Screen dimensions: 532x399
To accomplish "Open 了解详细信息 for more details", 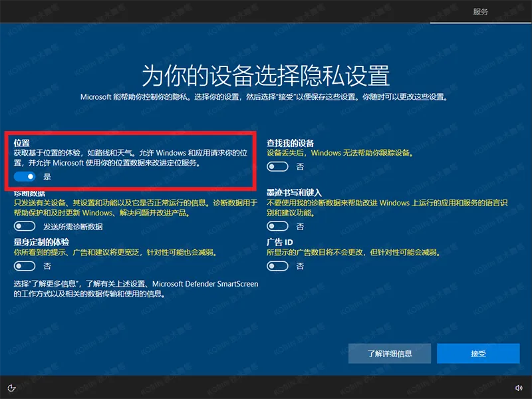I will [389, 353].
